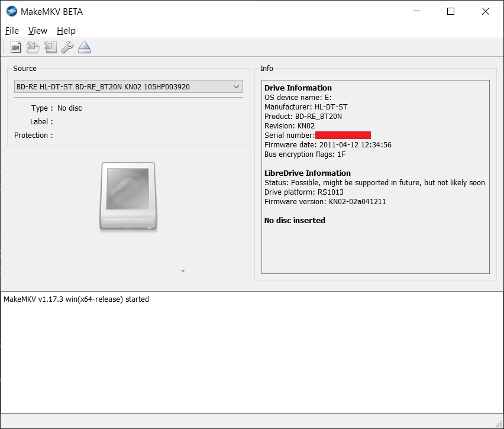Click the 'Info' group label
This screenshot has height=429, width=504.
[x=267, y=69]
